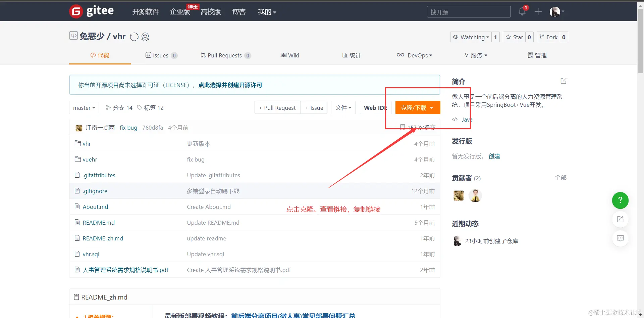Open the 兔恶少 owner link

pyautogui.click(x=92, y=36)
